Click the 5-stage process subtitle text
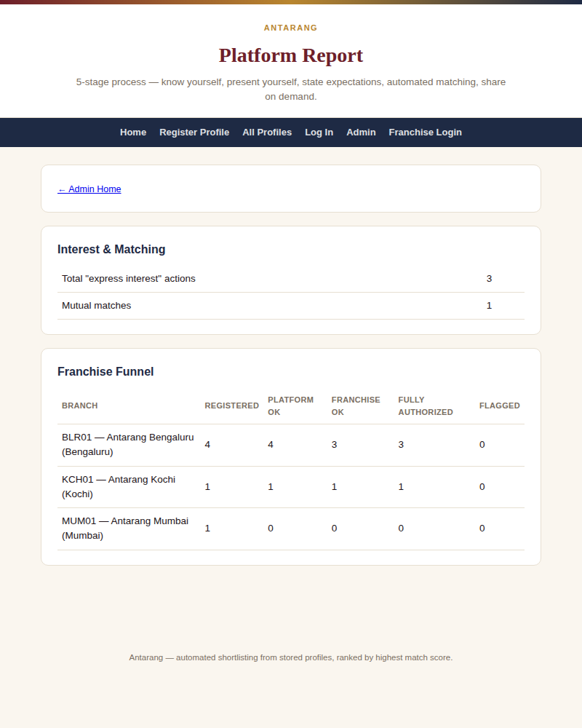 coord(291,89)
